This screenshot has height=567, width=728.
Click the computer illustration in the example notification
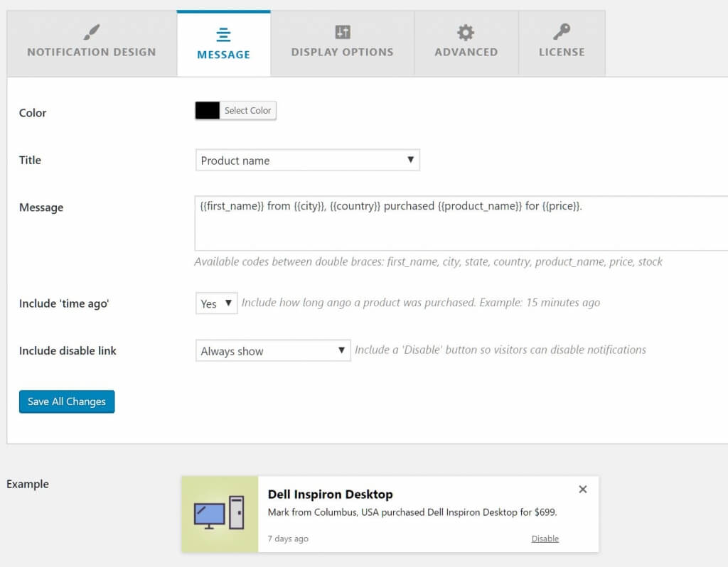(x=219, y=513)
